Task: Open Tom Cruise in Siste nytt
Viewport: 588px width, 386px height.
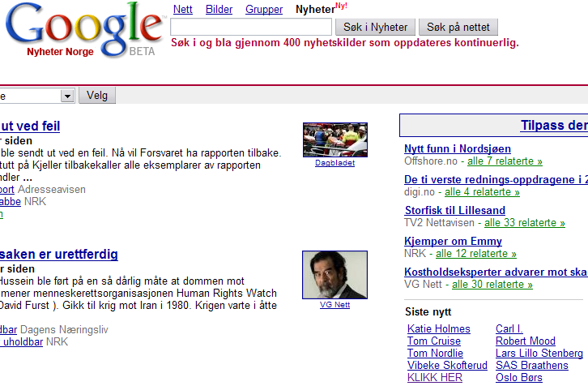Action: (434, 341)
